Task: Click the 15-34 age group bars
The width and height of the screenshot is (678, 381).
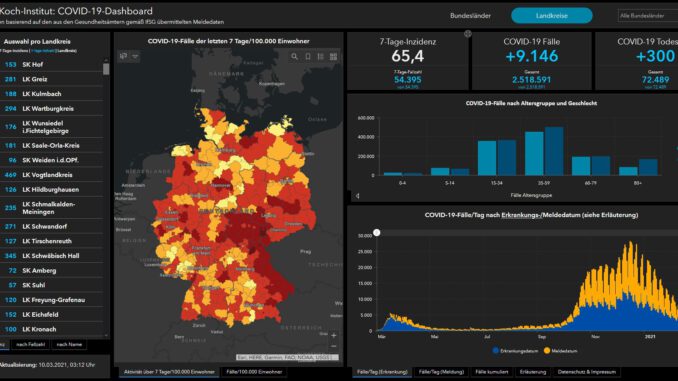Action: pyautogui.click(x=497, y=158)
